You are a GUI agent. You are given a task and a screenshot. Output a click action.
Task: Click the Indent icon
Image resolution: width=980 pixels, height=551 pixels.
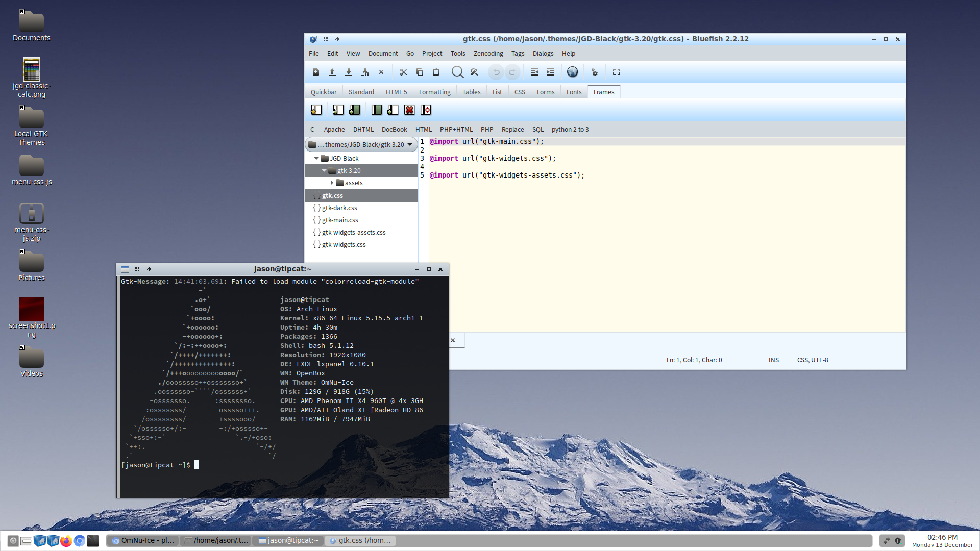[x=551, y=72]
